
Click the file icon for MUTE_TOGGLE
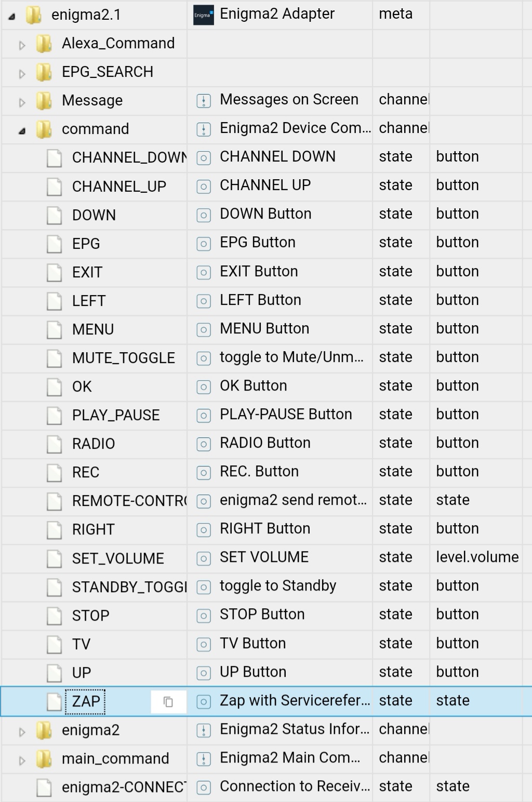55,358
